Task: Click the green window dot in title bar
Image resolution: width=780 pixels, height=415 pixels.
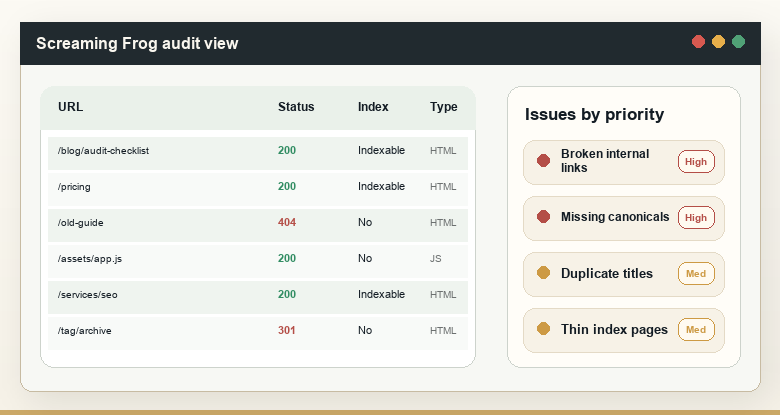Action: coord(739,42)
